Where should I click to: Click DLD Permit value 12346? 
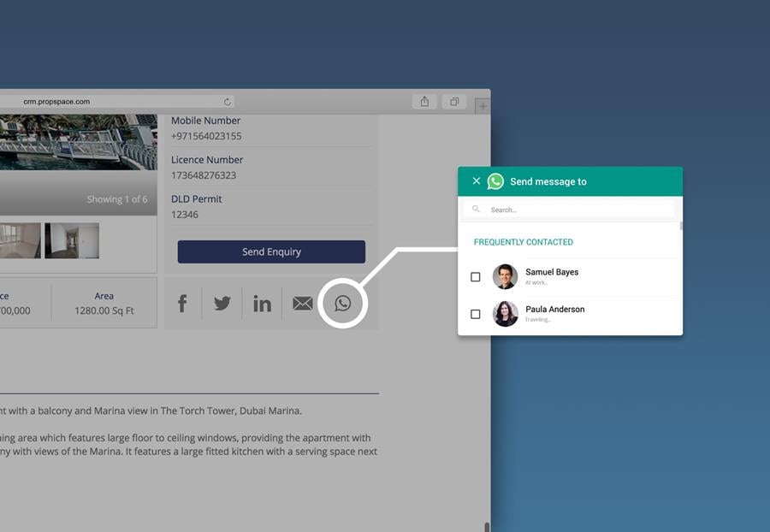tap(185, 215)
